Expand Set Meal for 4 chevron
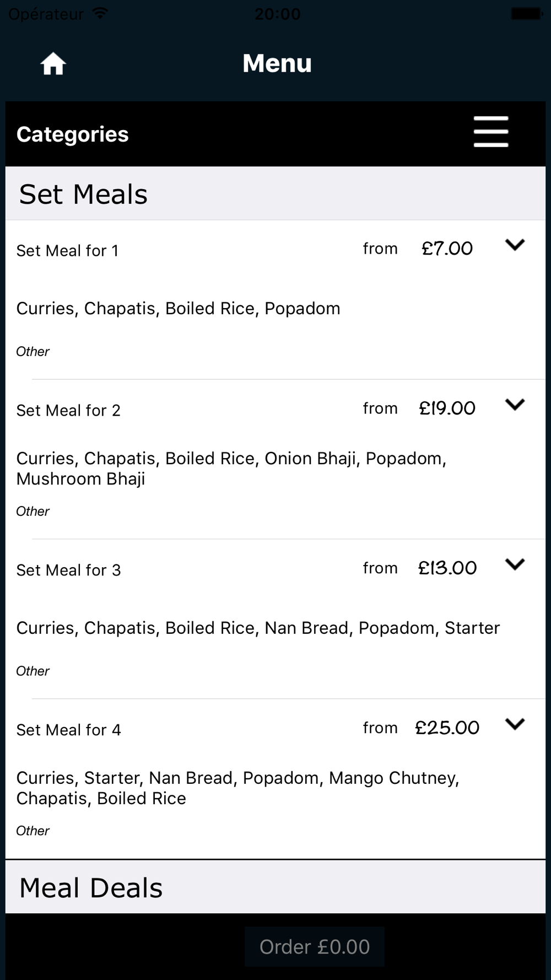The image size is (551, 980). click(x=515, y=724)
